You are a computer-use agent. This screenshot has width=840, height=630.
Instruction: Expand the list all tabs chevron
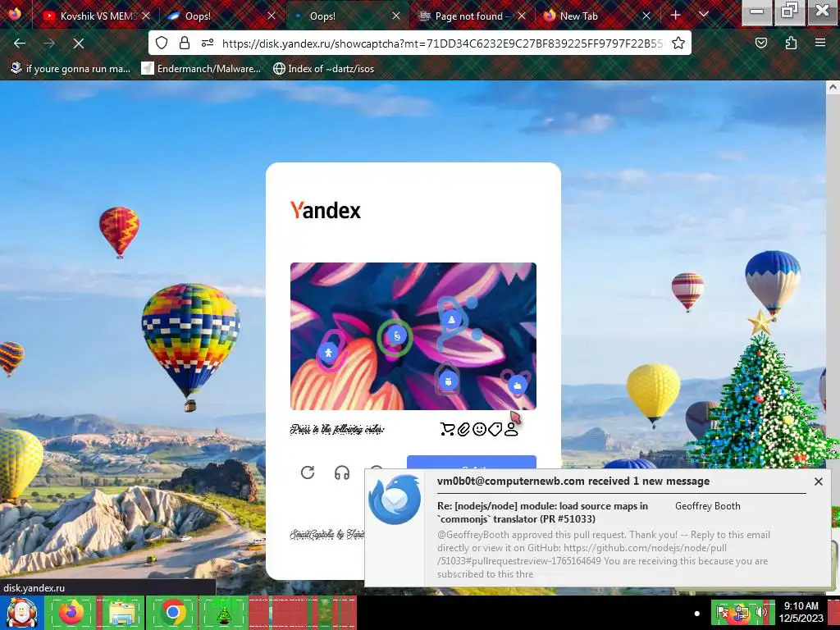(704, 15)
